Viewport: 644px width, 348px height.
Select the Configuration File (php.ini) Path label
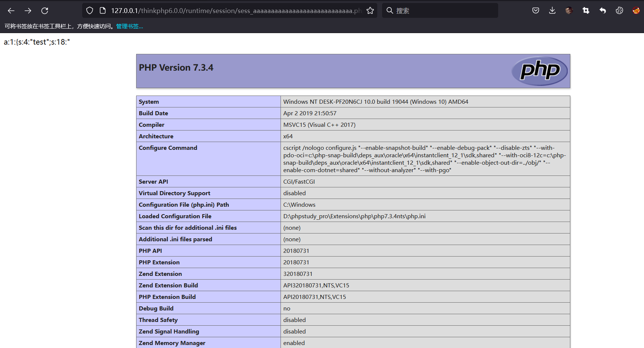tap(184, 205)
